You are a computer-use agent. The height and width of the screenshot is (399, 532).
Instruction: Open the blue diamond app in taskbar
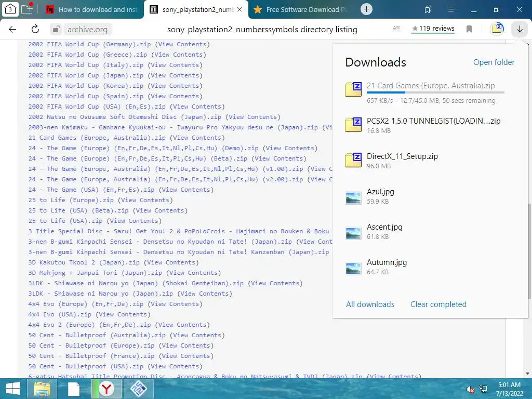click(139, 389)
